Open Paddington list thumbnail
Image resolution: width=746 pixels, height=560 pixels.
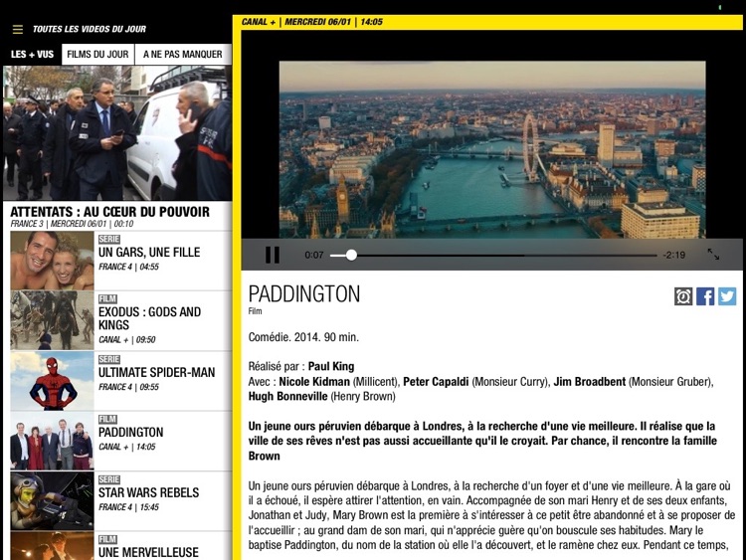tap(53, 441)
